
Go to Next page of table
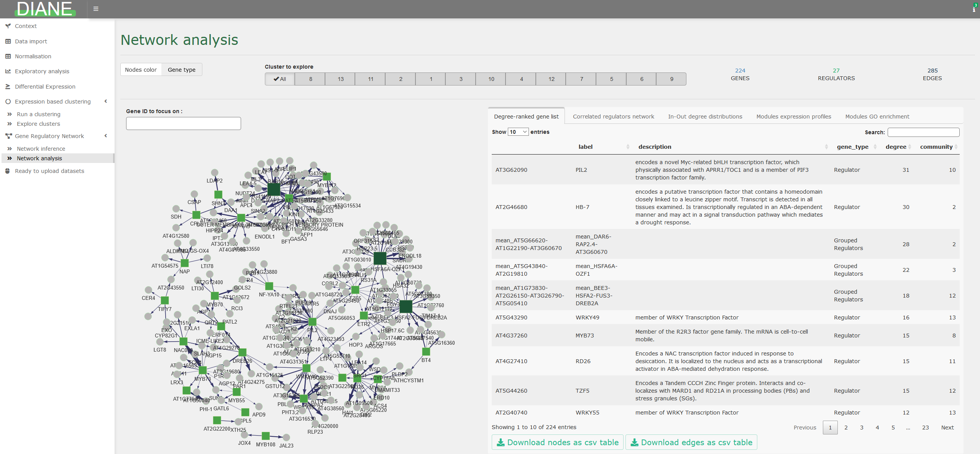tap(947, 428)
